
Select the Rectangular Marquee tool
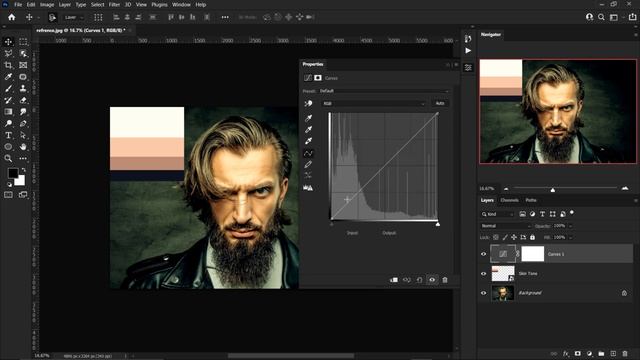(23, 42)
